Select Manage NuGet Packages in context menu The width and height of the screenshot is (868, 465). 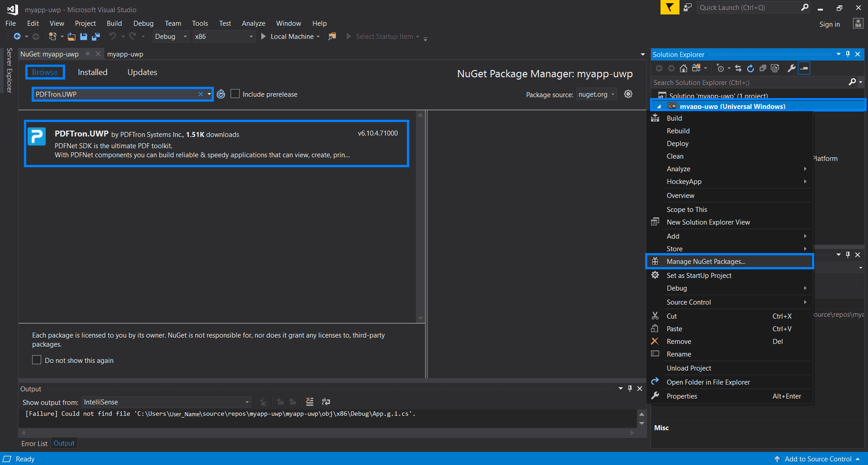(x=705, y=262)
